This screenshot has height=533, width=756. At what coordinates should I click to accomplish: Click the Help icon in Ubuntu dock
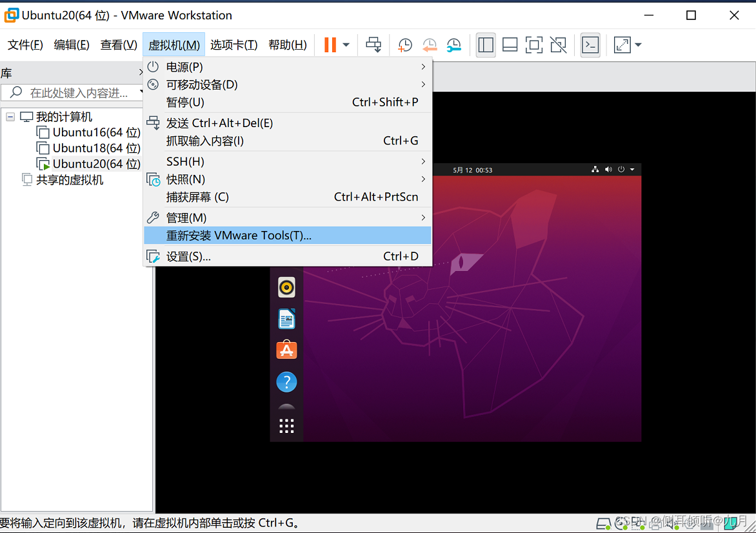tap(286, 381)
